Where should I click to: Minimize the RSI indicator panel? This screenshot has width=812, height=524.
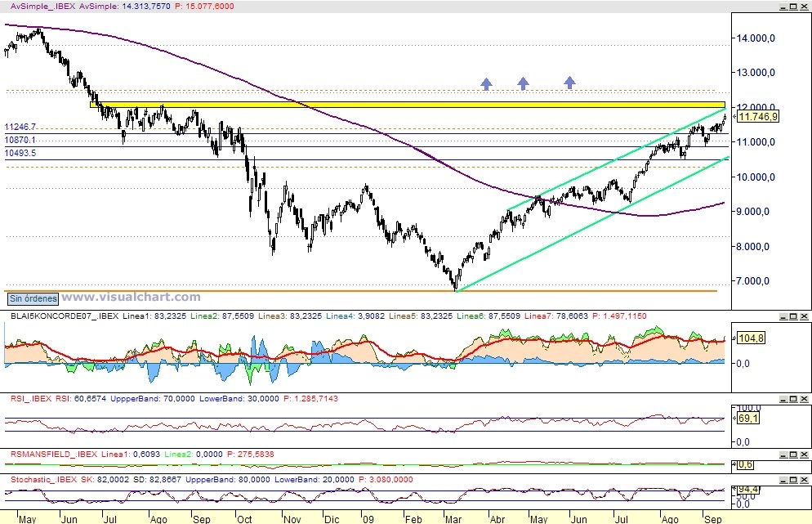[x=783, y=399]
